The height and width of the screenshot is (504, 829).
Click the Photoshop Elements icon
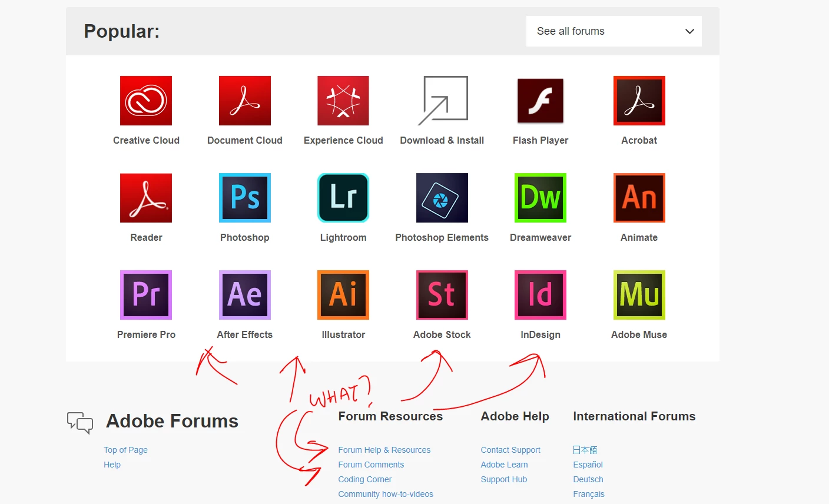point(442,198)
